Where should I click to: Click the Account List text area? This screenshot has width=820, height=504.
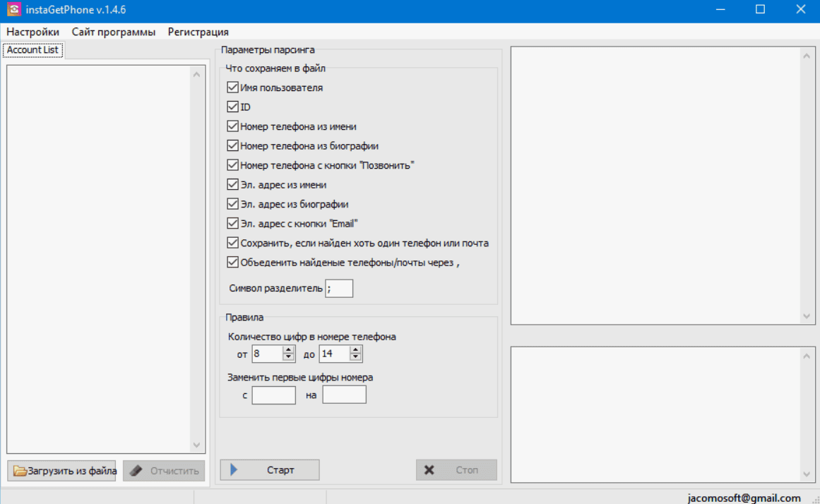coord(100,259)
